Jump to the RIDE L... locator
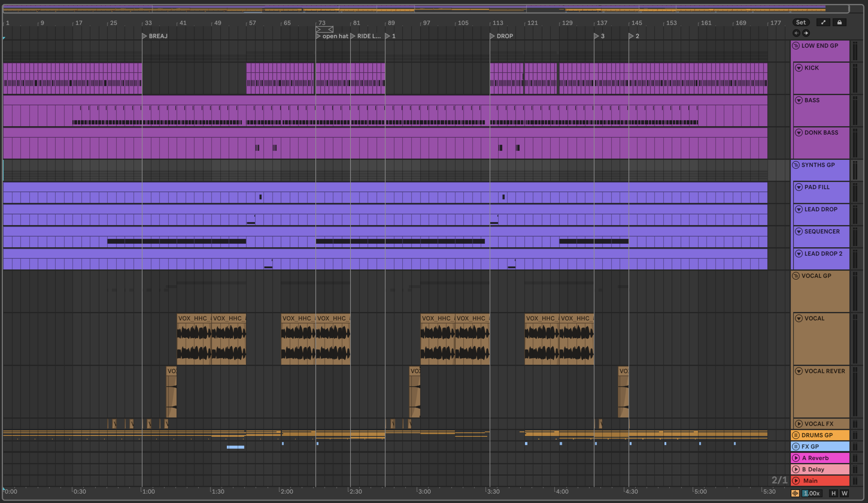This screenshot has width=868, height=503. 366,36
